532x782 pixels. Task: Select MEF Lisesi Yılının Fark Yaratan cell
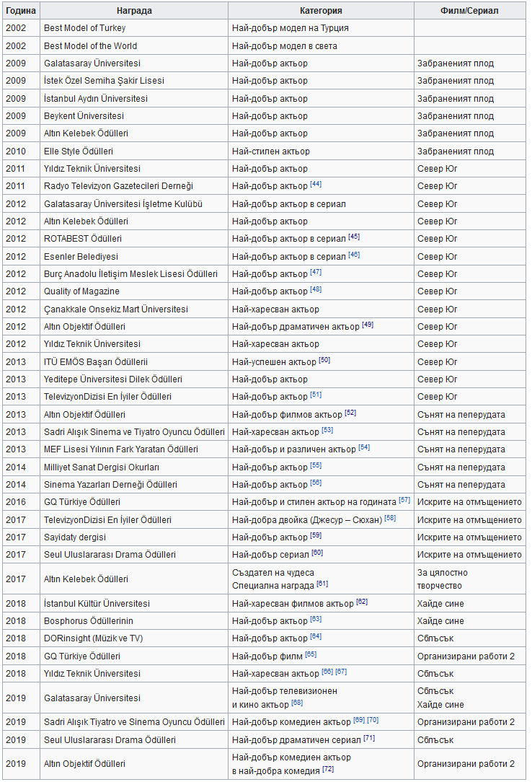tap(134, 449)
